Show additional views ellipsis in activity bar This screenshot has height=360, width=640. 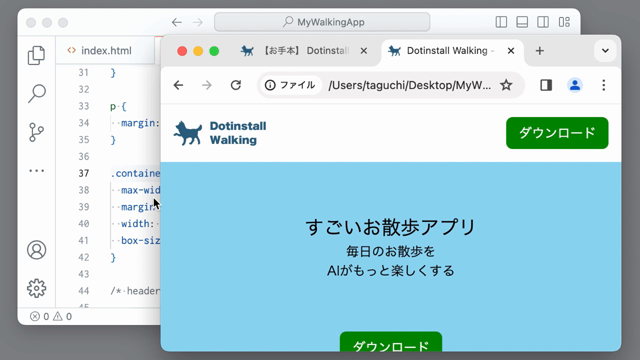(36, 171)
